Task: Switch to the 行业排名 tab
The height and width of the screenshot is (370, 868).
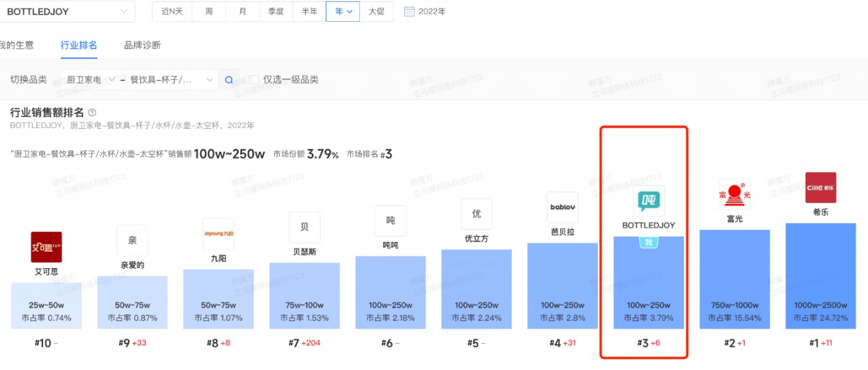Action: pos(79,45)
